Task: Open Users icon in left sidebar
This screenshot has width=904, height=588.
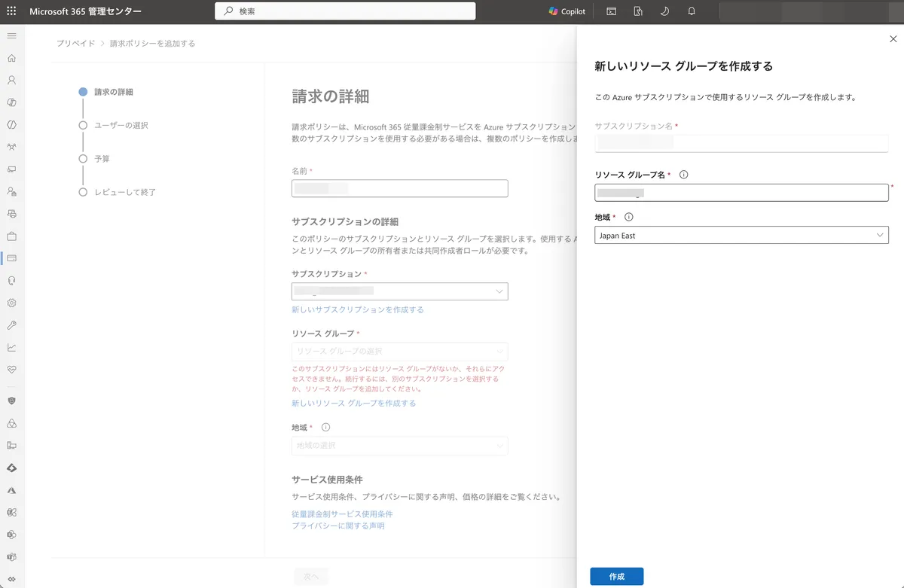Action: pyautogui.click(x=11, y=80)
